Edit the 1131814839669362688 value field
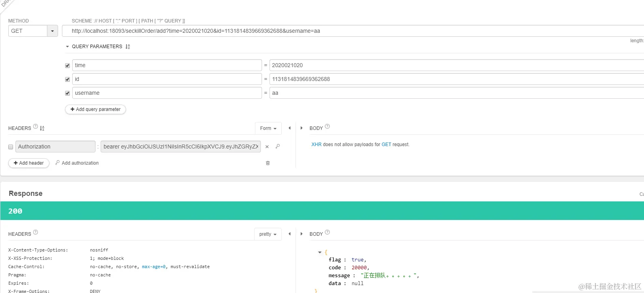Image resolution: width=644 pixels, height=293 pixels. [x=457, y=79]
